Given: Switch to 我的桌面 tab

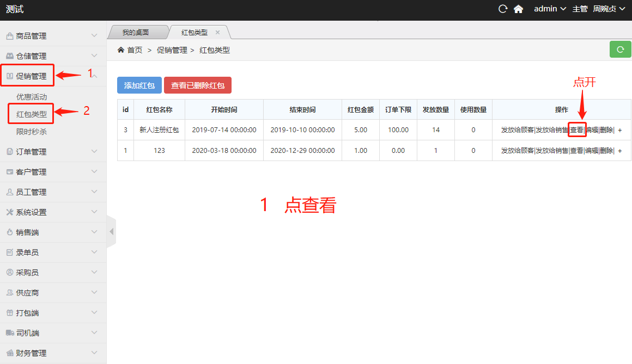Looking at the screenshot, I should pyautogui.click(x=135, y=32).
